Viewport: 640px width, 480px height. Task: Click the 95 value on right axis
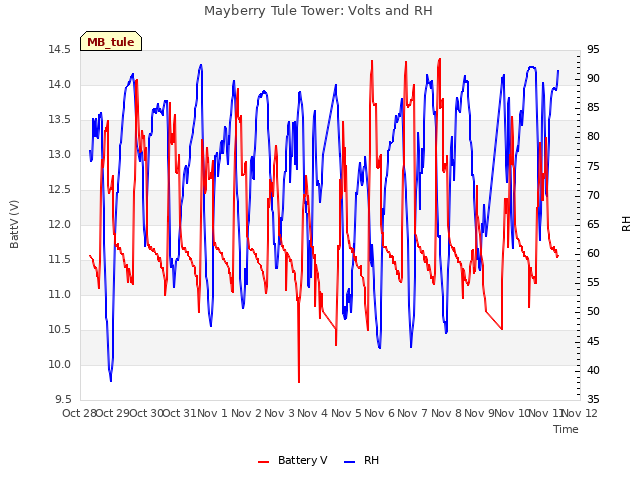[593, 50]
